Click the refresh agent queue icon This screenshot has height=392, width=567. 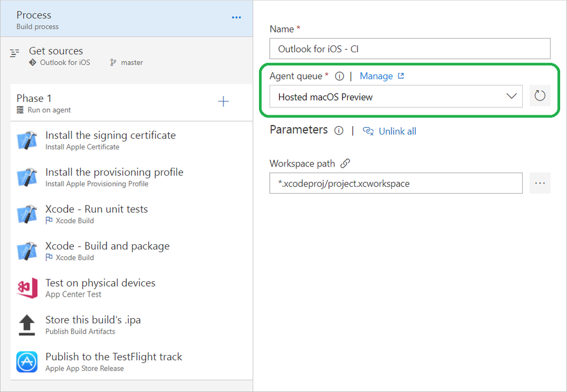[540, 96]
